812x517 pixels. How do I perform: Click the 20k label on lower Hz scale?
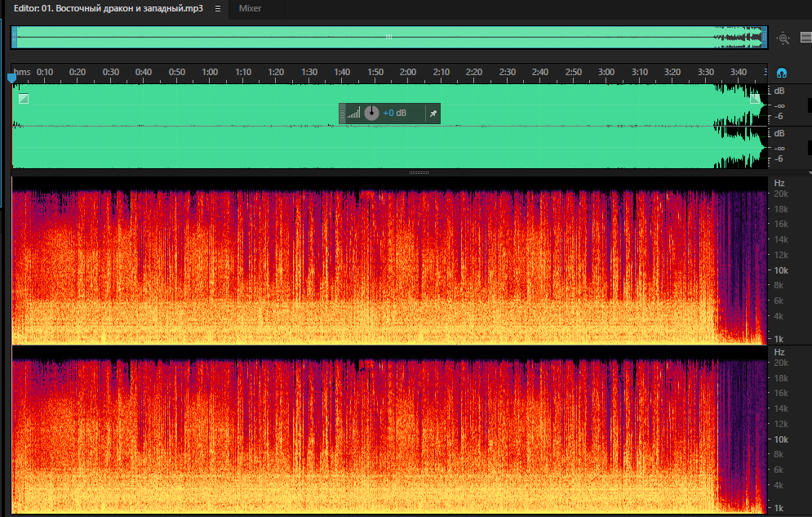pyautogui.click(x=781, y=363)
